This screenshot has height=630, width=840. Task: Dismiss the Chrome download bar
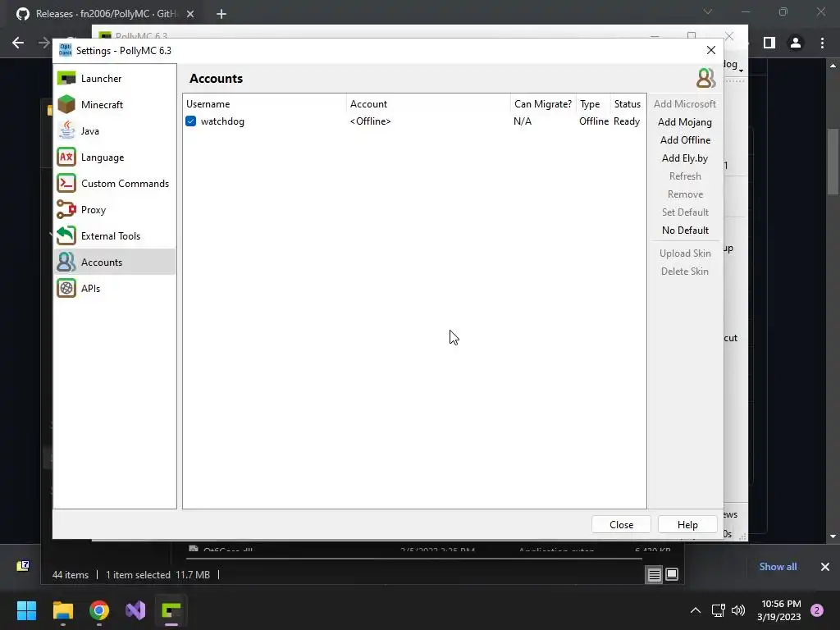(825, 566)
